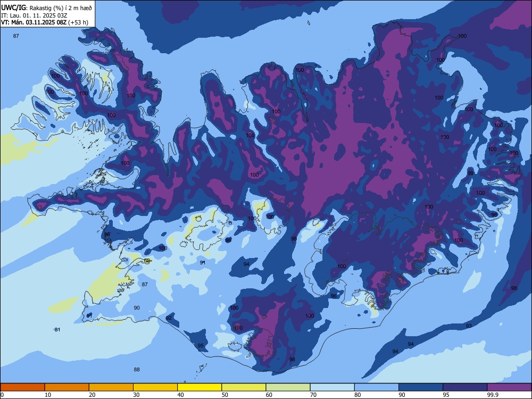
Task: Pick the light green 60–70 legend swatch
Action: tap(288, 387)
